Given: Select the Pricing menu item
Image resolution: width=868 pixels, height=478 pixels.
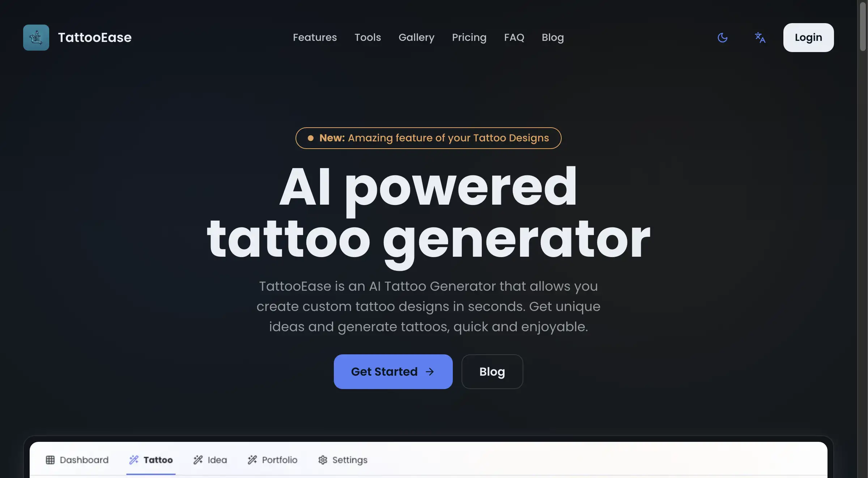Looking at the screenshot, I should click(469, 37).
